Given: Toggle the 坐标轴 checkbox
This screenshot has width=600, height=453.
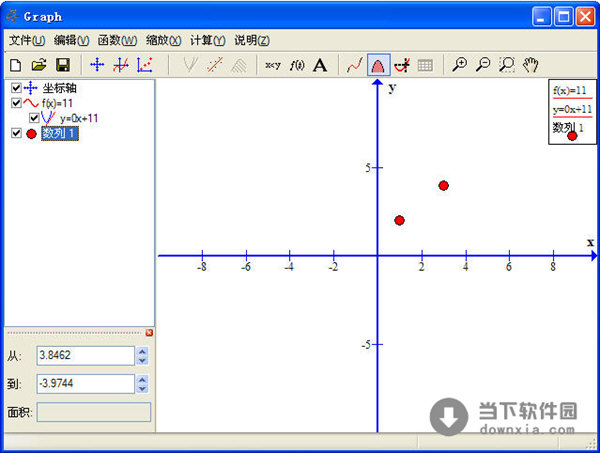Looking at the screenshot, I should coord(16,88).
